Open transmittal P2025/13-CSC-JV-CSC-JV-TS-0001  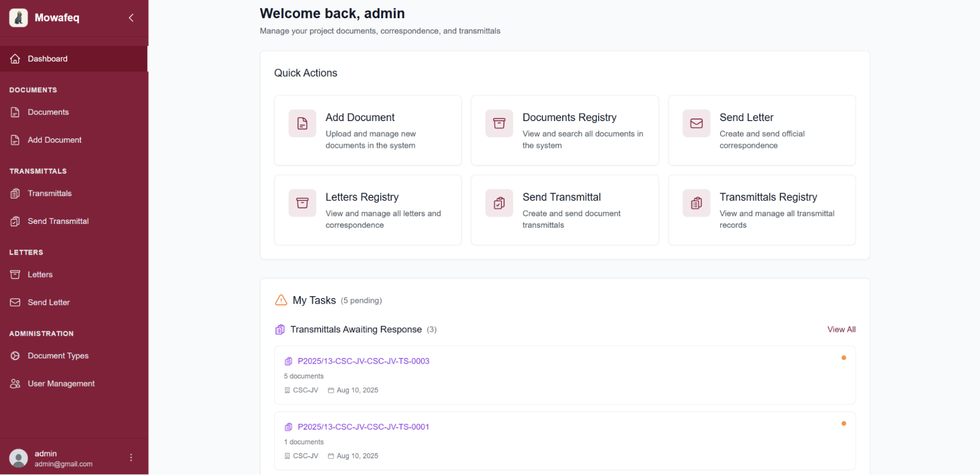[363, 426]
